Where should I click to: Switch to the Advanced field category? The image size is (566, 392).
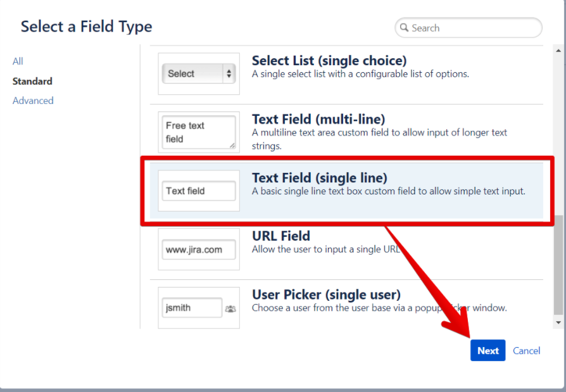(x=33, y=100)
